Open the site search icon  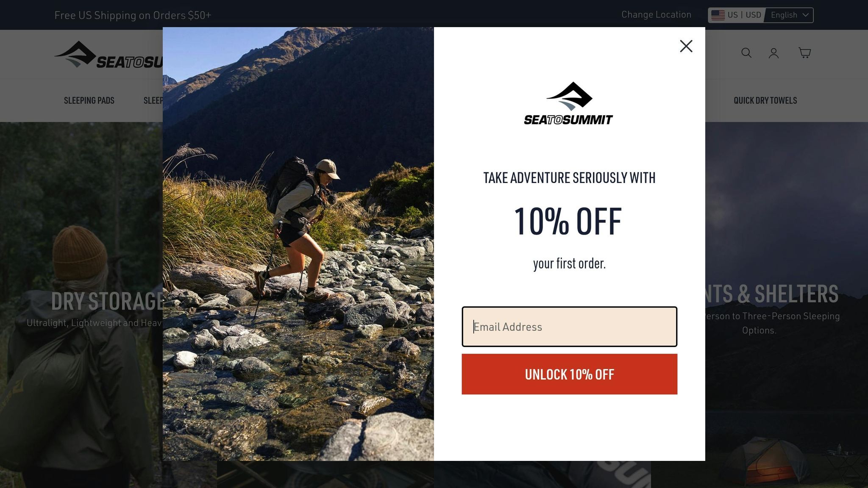click(x=746, y=53)
